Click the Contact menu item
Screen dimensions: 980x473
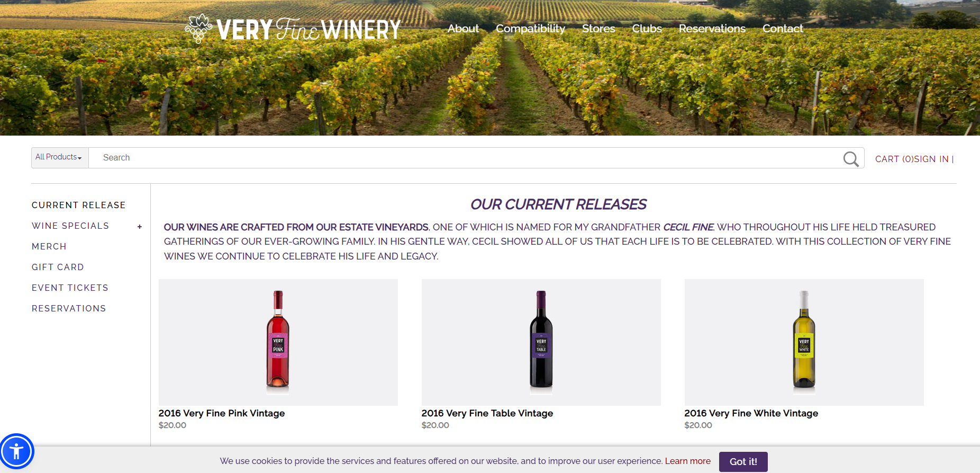pos(783,29)
